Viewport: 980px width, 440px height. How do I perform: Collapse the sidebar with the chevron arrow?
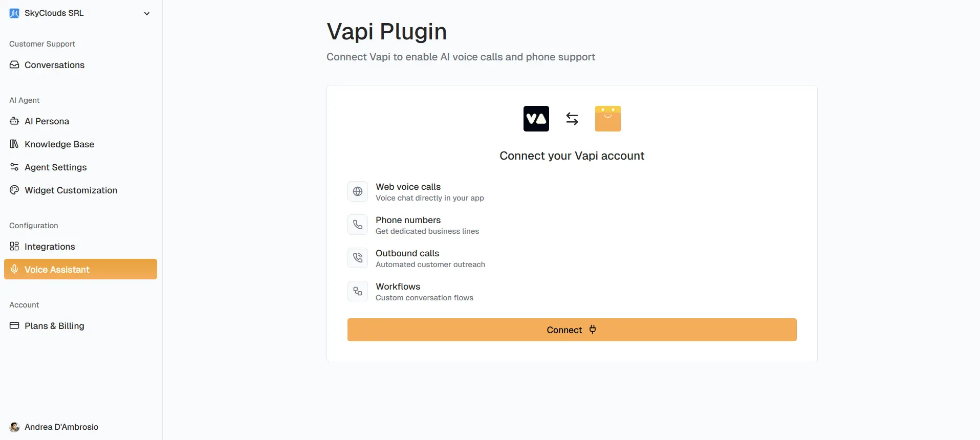click(147, 13)
